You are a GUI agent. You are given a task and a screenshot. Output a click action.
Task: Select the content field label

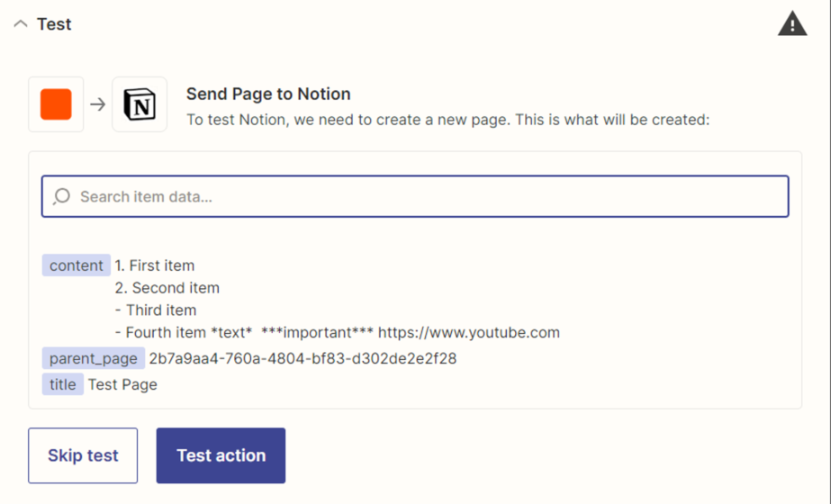click(77, 265)
